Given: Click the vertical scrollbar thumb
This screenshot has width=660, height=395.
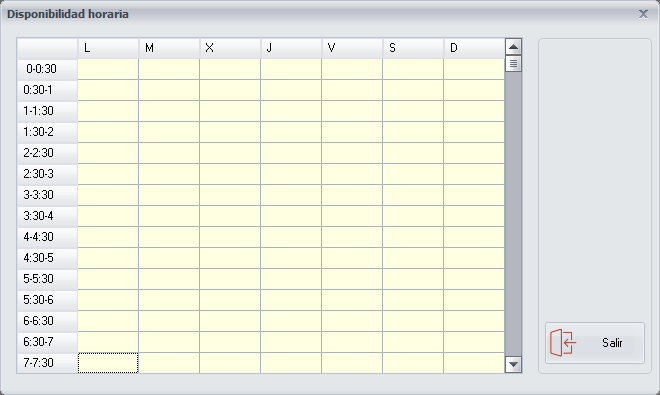Looking at the screenshot, I should [513, 64].
